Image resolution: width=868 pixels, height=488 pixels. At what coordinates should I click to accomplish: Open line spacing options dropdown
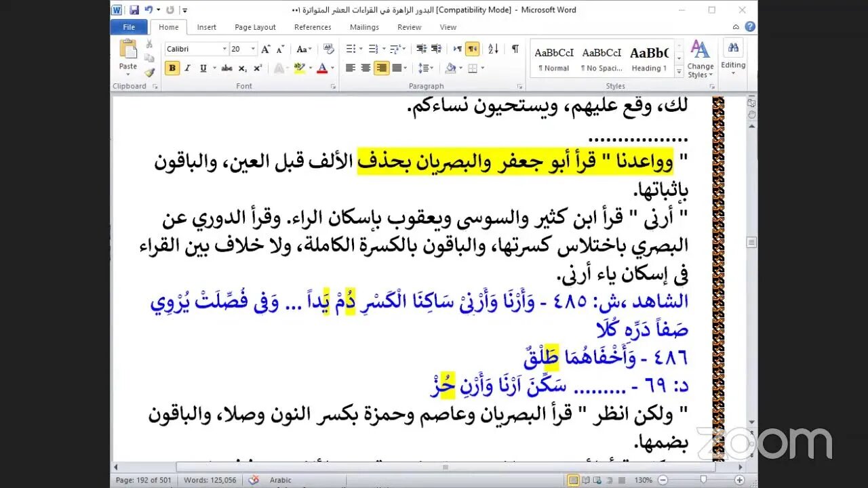[426, 68]
